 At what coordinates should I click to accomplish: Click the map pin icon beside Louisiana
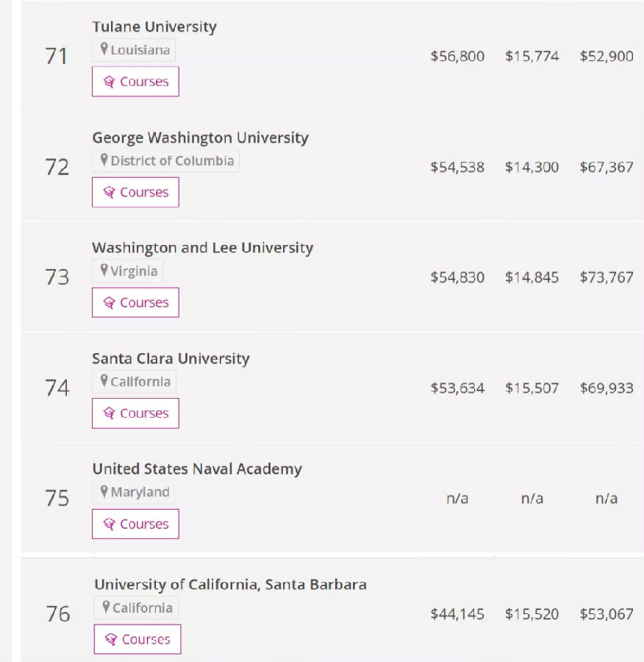click(104, 50)
